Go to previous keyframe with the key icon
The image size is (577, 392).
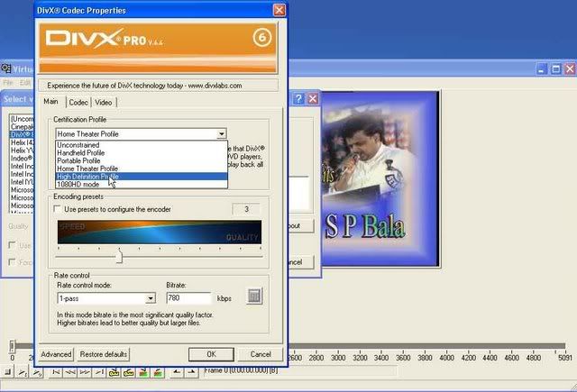click(114, 372)
